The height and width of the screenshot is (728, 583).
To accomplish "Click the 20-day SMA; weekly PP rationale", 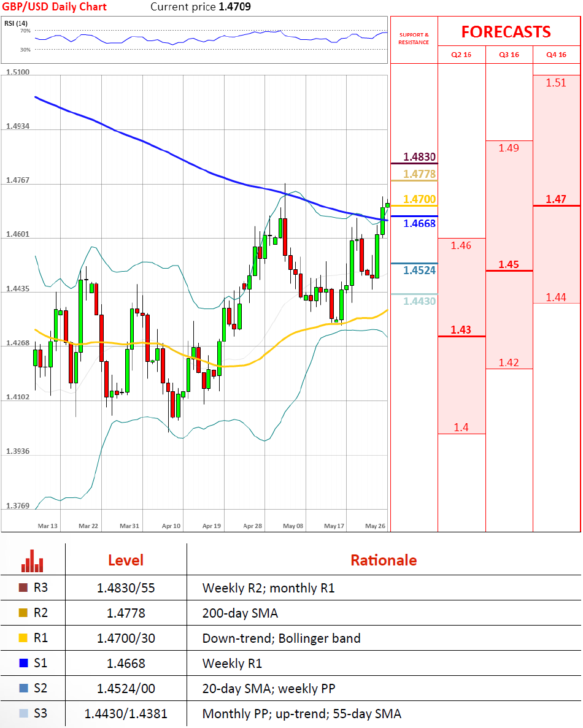I will point(269,689).
